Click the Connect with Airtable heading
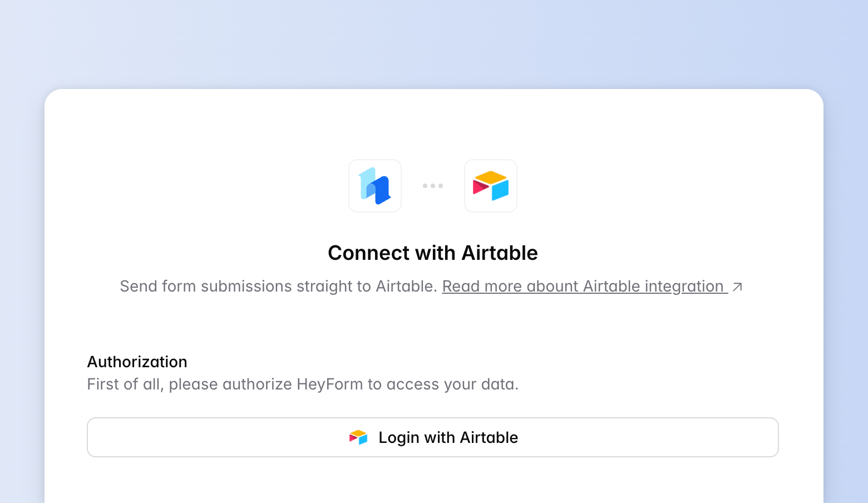 433,253
